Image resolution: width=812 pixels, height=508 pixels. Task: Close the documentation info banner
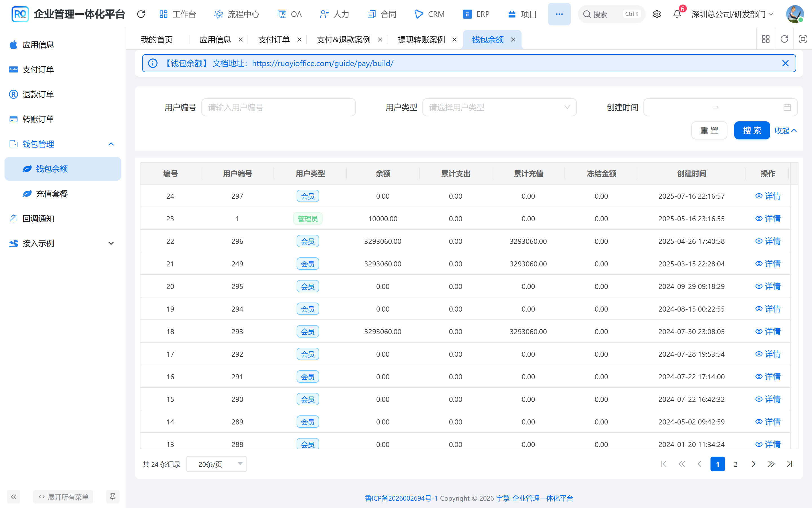pos(785,63)
